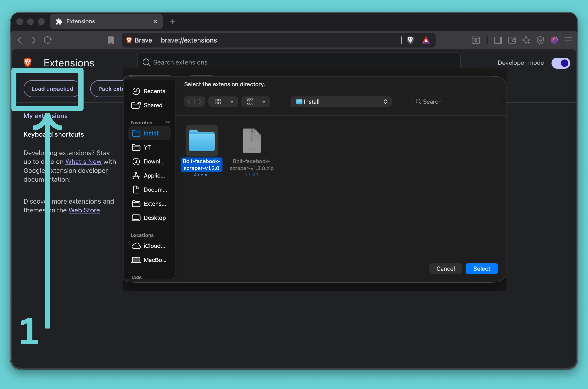Click the tab search icon in toolbar
Screen dimensions: 588x389
pyautogui.click(x=476, y=40)
